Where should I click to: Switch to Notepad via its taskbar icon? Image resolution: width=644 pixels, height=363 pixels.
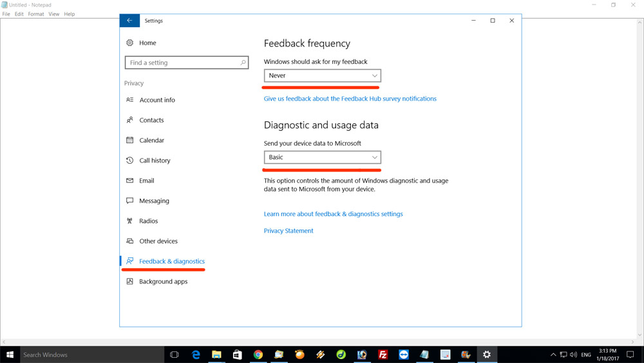point(424,355)
